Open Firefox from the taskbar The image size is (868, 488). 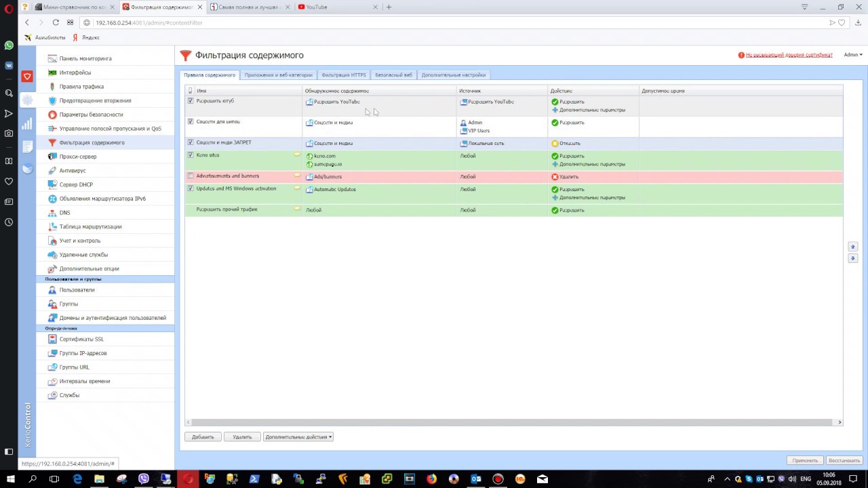tap(431, 479)
